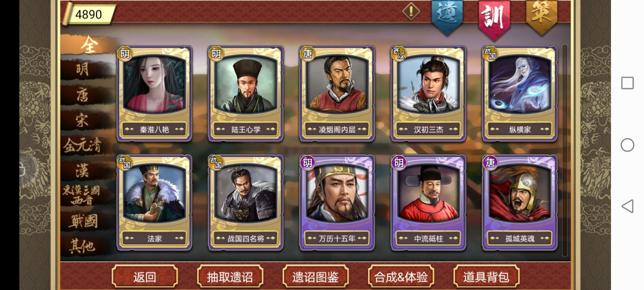Tap the exclamation mark info icon
Image resolution: width=644 pixels, height=290 pixels.
pyautogui.click(x=411, y=11)
